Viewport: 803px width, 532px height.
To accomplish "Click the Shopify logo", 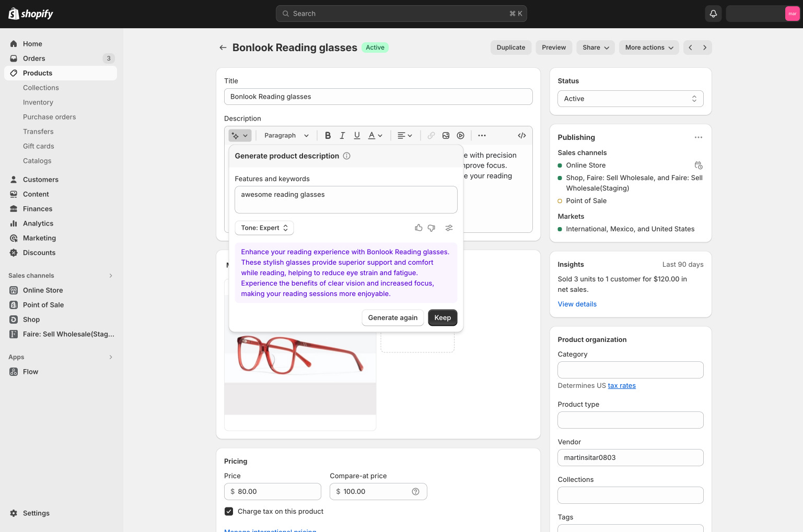I will [x=31, y=14].
